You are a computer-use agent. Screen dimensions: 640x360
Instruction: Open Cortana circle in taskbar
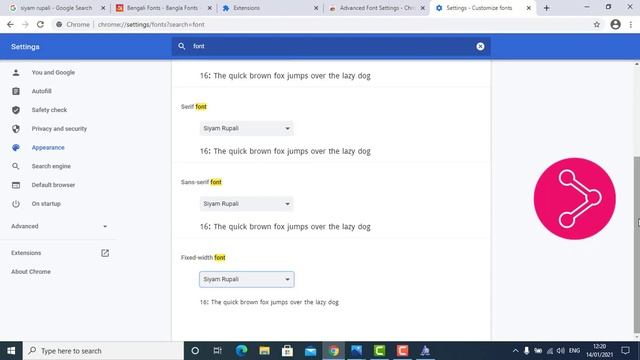(x=195, y=351)
